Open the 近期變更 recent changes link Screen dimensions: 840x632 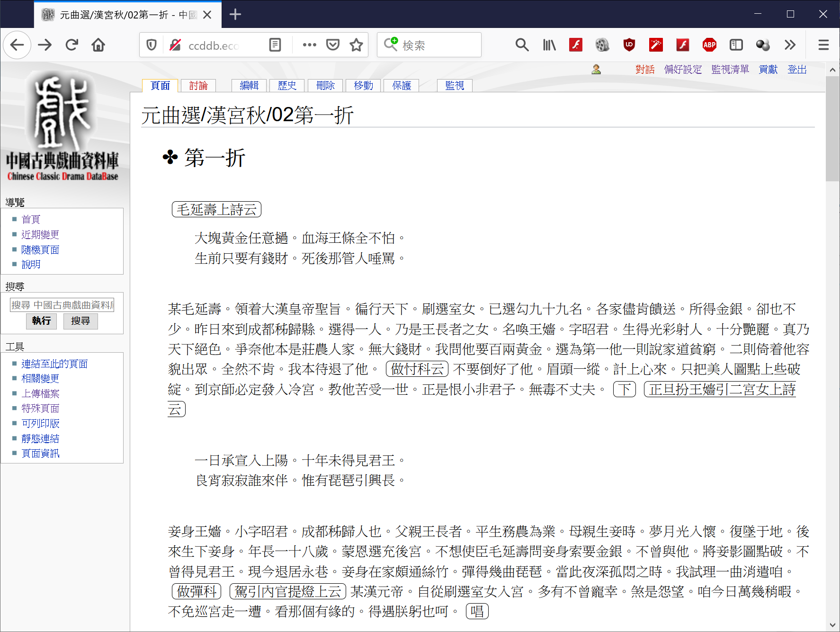[40, 235]
